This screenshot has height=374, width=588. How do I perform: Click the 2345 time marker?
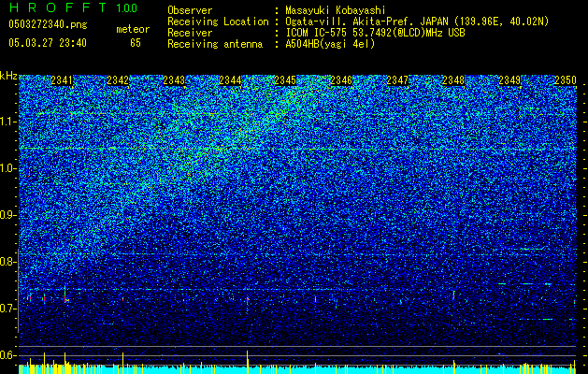point(285,80)
